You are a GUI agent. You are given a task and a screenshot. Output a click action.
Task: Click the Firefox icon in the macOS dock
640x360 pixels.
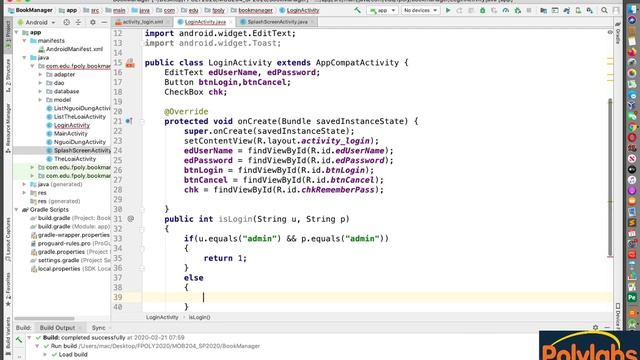[632, 52]
